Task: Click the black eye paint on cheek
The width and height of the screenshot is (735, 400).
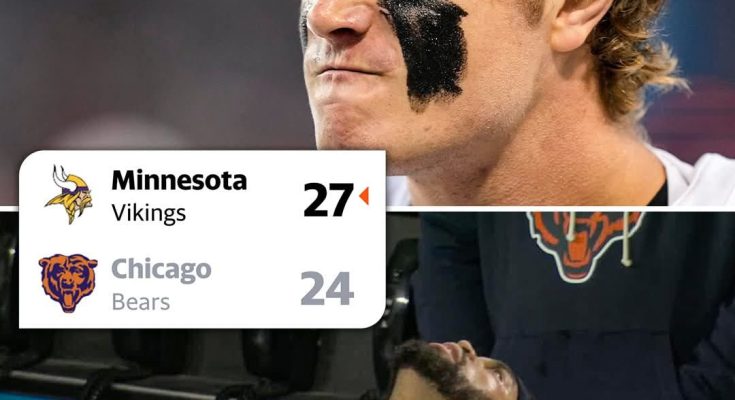Action: 424,49
